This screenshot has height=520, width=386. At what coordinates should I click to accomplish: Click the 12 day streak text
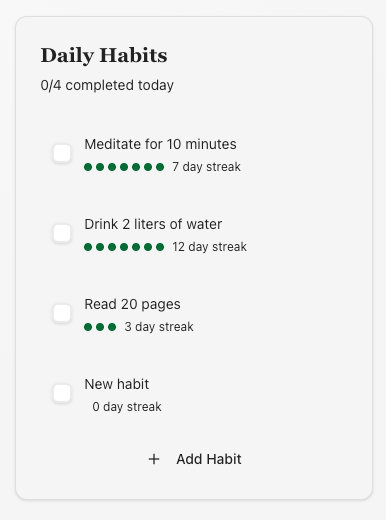(209, 247)
